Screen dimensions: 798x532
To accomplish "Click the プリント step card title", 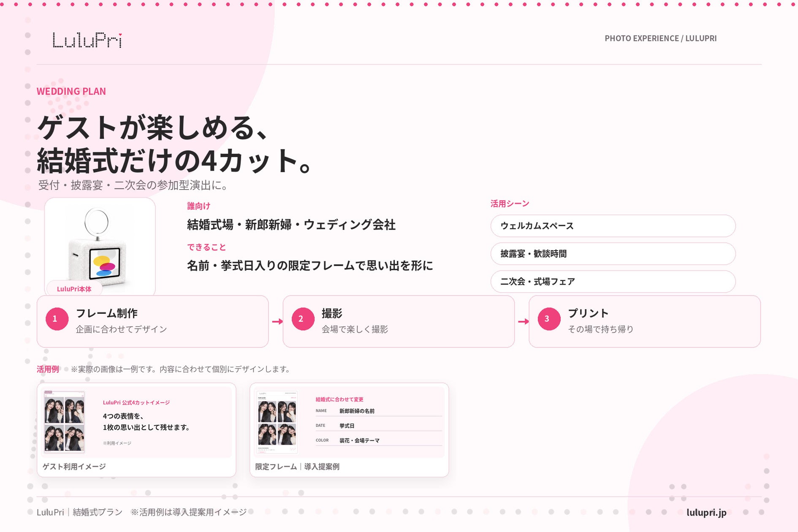I will (588, 313).
